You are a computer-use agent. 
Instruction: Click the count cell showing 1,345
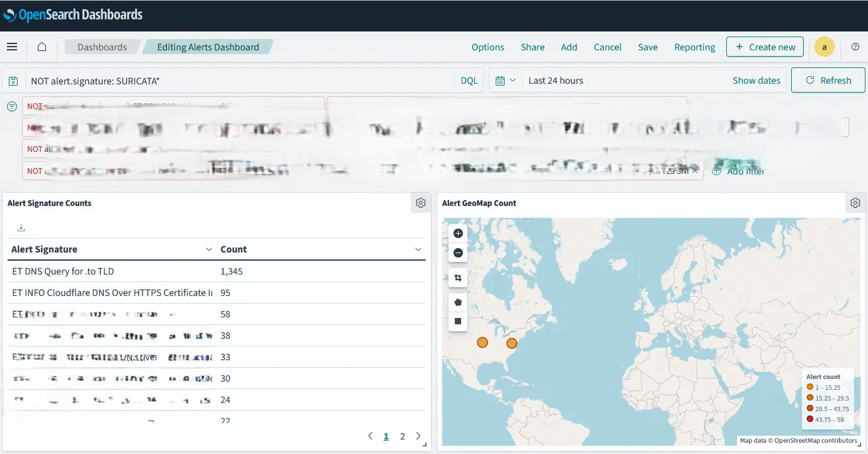(232, 271)
